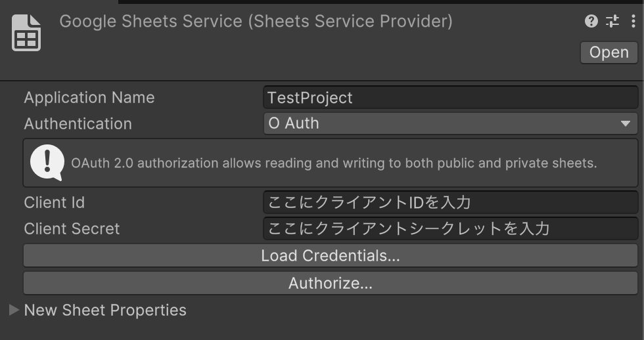Viewport: 644px width, 340px height.
Task: Focus the Client Id input field
Action: click(451, 202)
